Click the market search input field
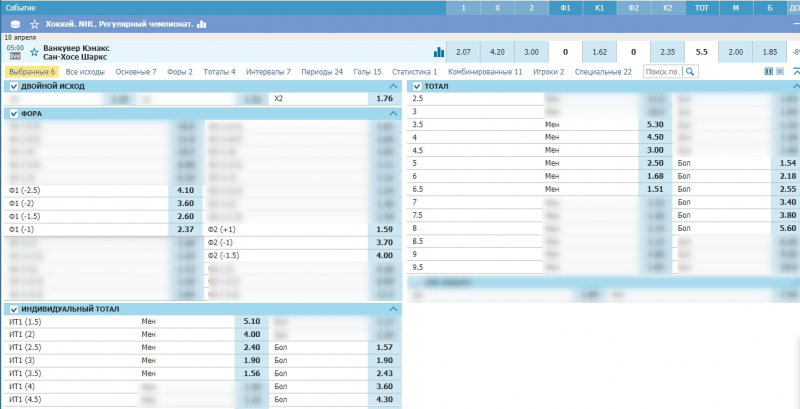 click(x=660, y=72)
